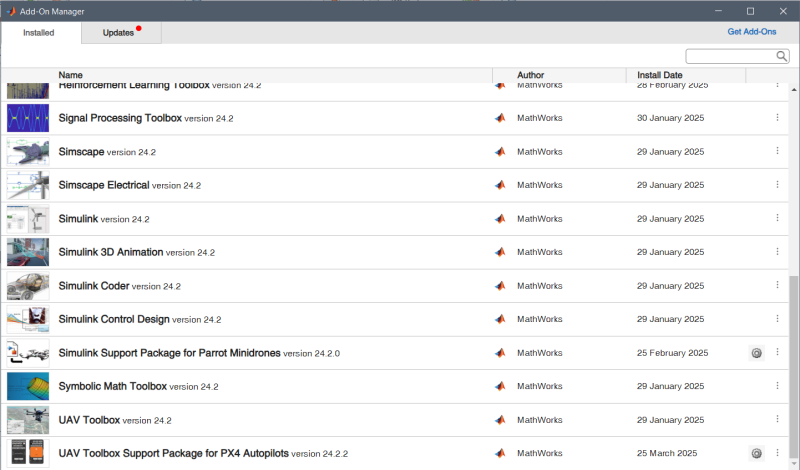Switch to the Updates tab

click(x=121, y=33)
